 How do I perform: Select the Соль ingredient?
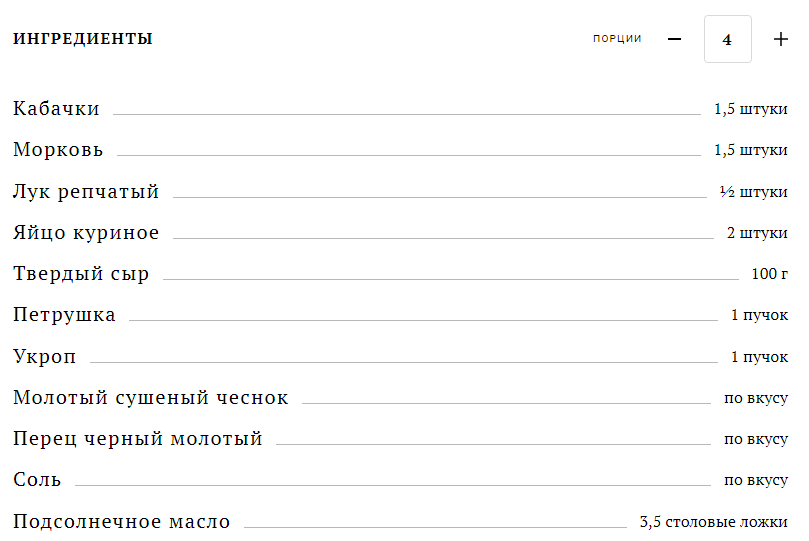(37, 480)
